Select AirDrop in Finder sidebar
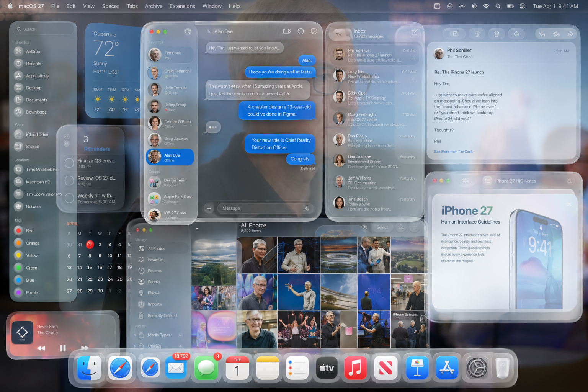The image size is (588, 392). pyautogui.click(x=33, y=51)
